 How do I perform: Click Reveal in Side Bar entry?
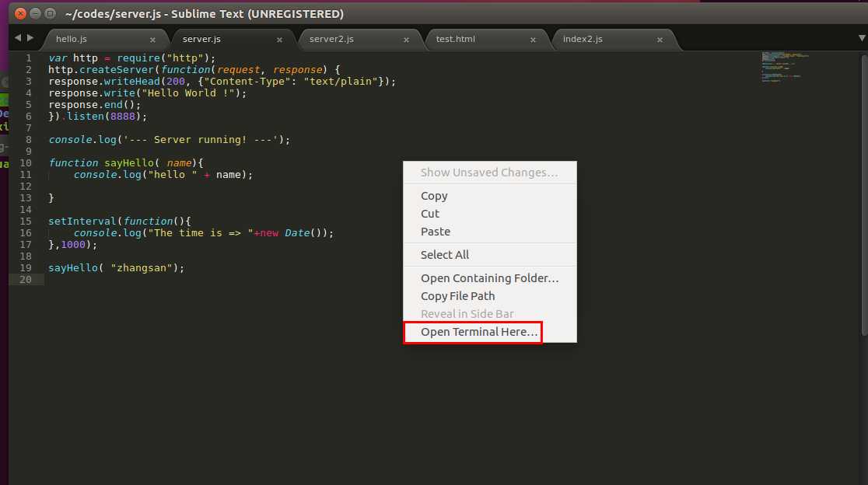click(x=490, y=313)
